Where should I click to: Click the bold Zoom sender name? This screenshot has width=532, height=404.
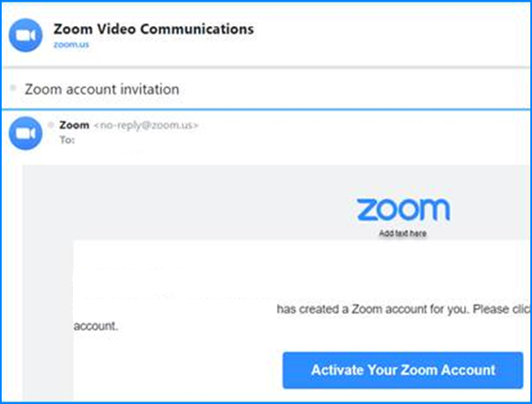click(x=75, y=125)
